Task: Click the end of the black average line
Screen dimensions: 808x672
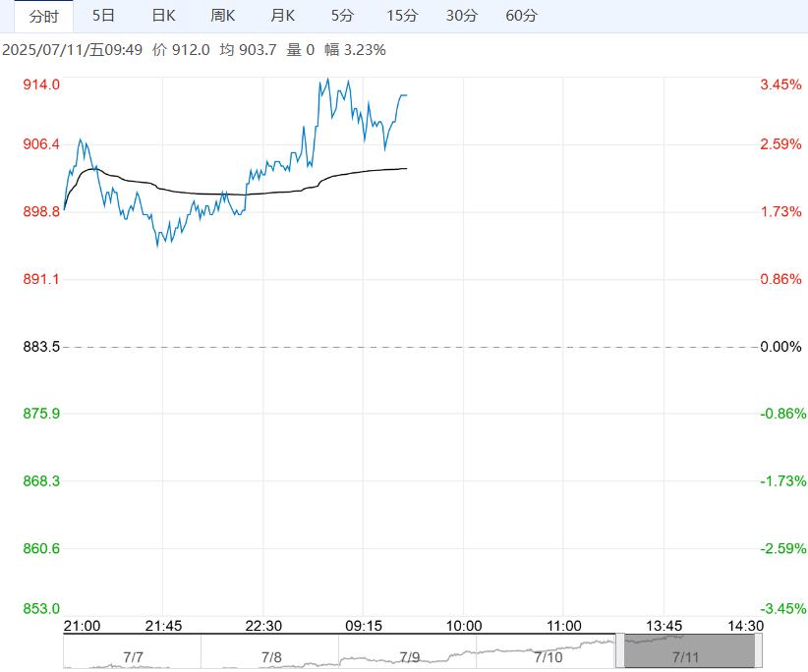Action: pos(406,169)
